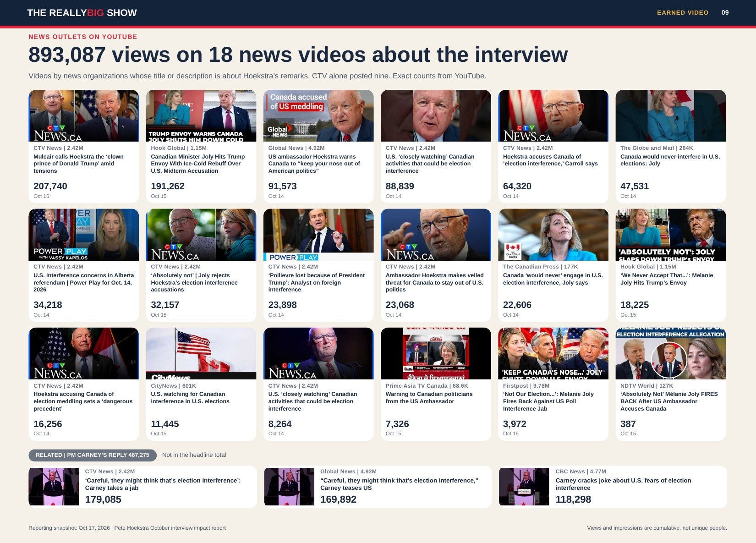The height and width of the screenshot is (543, 756).
Task: Click title 'Hoekstra accuses Canada of election interference, Carroll says'
Action: tap(550, 160)
